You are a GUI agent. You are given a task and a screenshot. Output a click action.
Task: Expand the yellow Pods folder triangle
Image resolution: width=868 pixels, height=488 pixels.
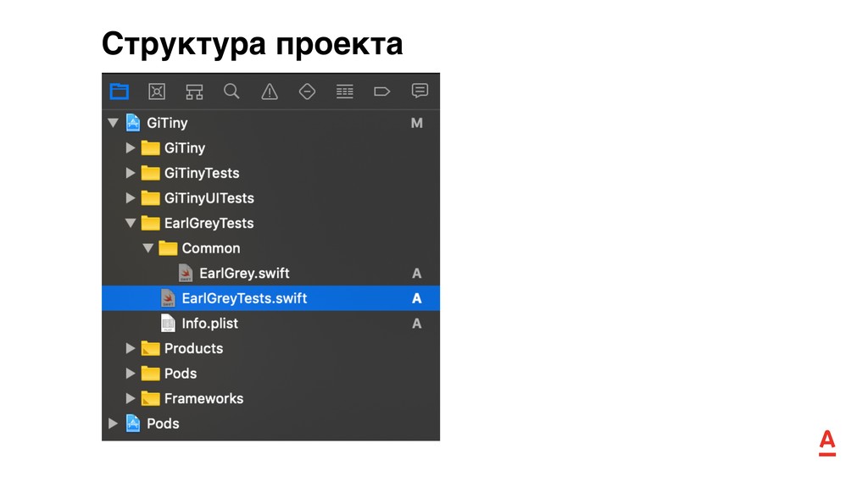pyautogui.click(x=131, y=374)
